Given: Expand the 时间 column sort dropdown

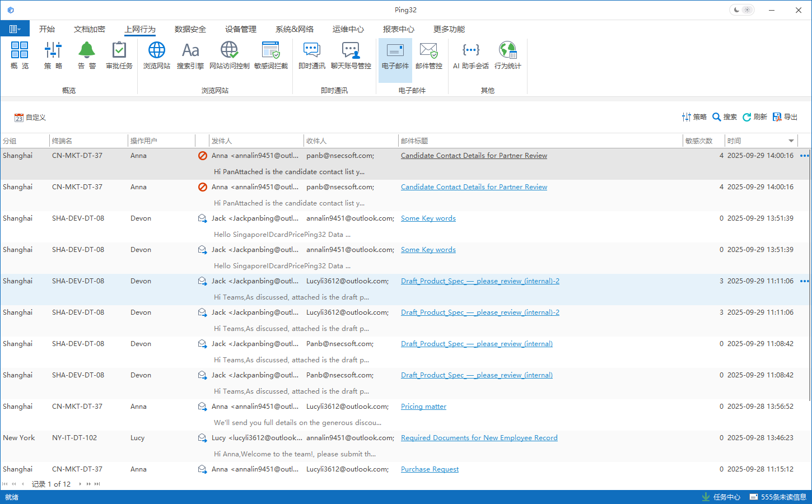Looking at the screenshot, I should [x=791, y=141].
